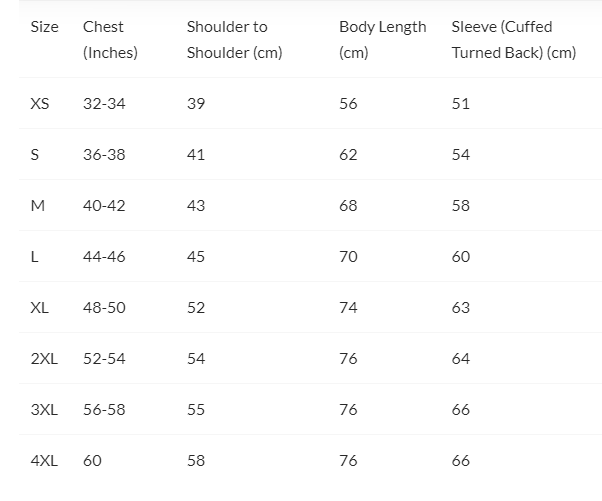Select the M size row label
Viewport: 602px width, 501px height.
pyautogui.click(x=38, y=206)
